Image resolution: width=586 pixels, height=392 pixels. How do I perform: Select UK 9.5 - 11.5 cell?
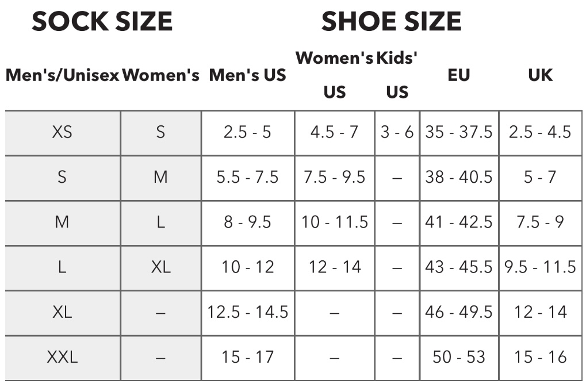(540, 267)
